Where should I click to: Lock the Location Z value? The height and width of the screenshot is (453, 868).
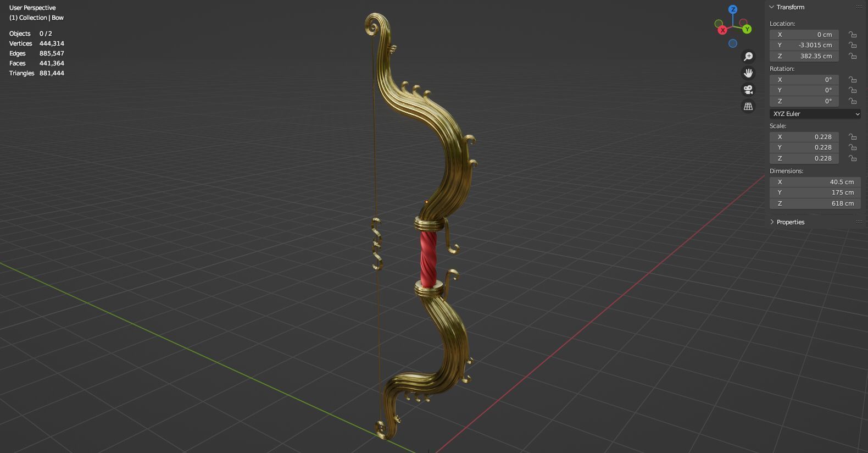tap(853, 56)
